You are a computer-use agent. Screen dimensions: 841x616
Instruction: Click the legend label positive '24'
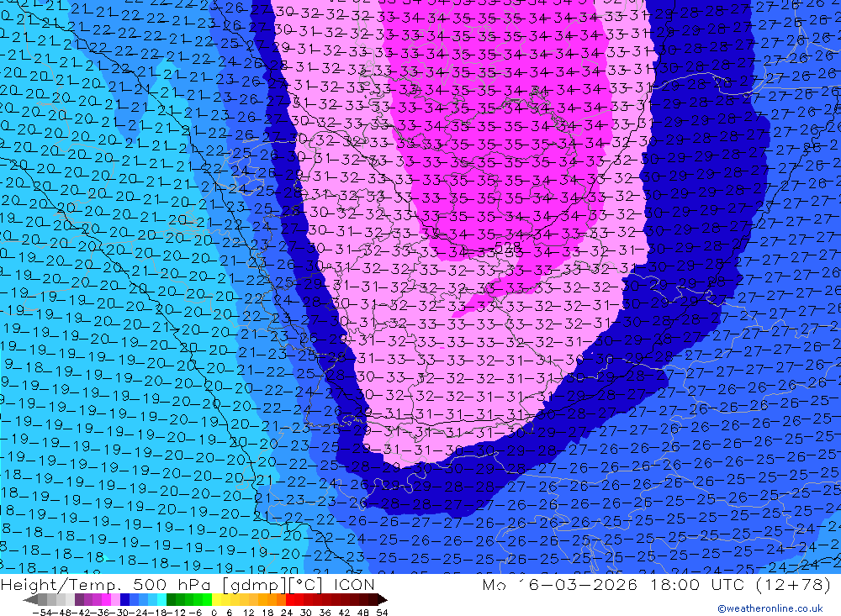pyautogui.click(x=287, y=613)
